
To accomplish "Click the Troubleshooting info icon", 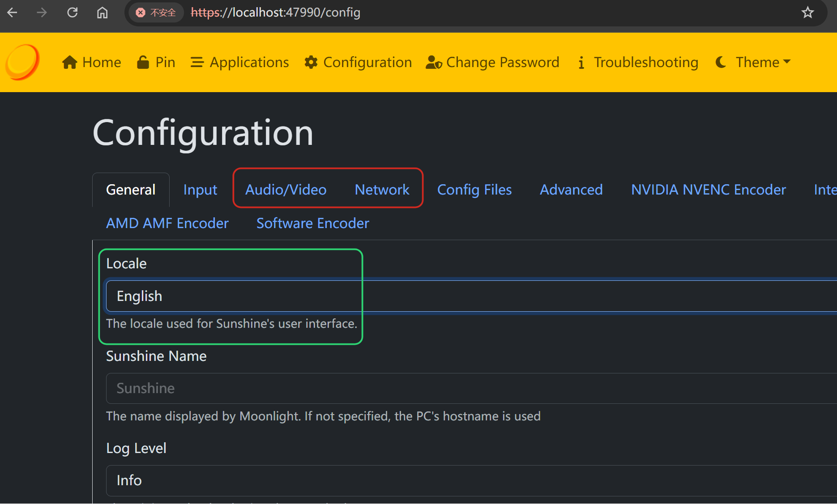I will coord(581,62).
